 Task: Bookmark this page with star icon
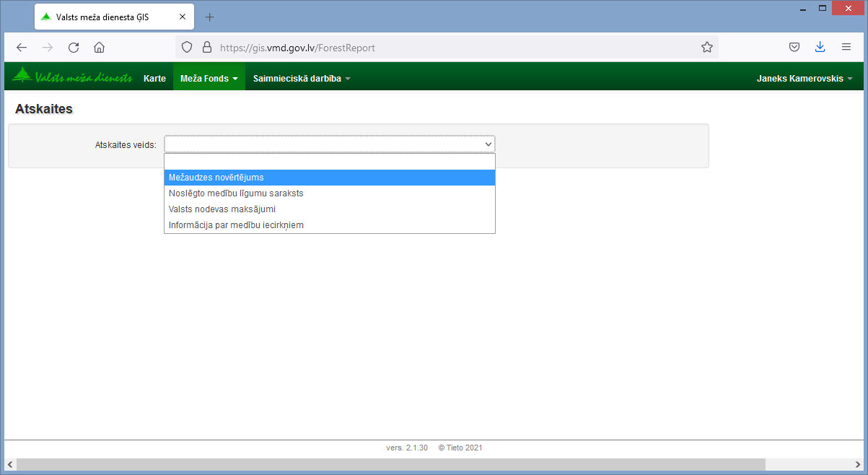click(x=706, y=48)
